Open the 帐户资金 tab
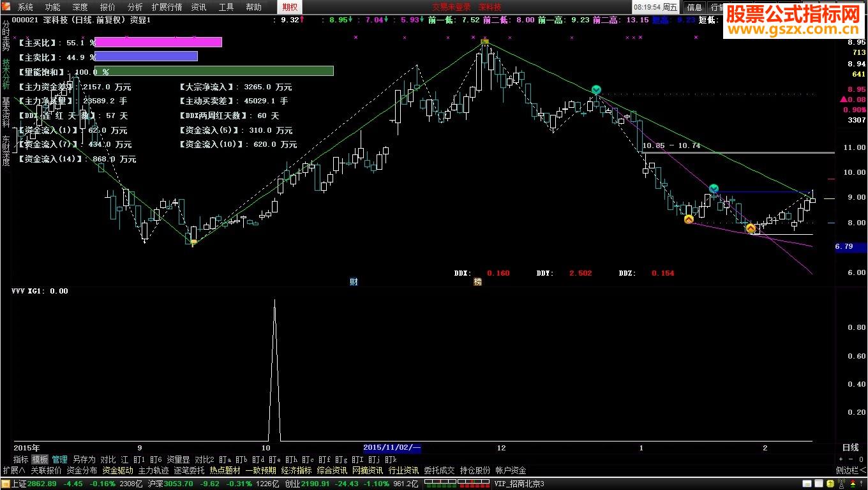 [511, 470]
